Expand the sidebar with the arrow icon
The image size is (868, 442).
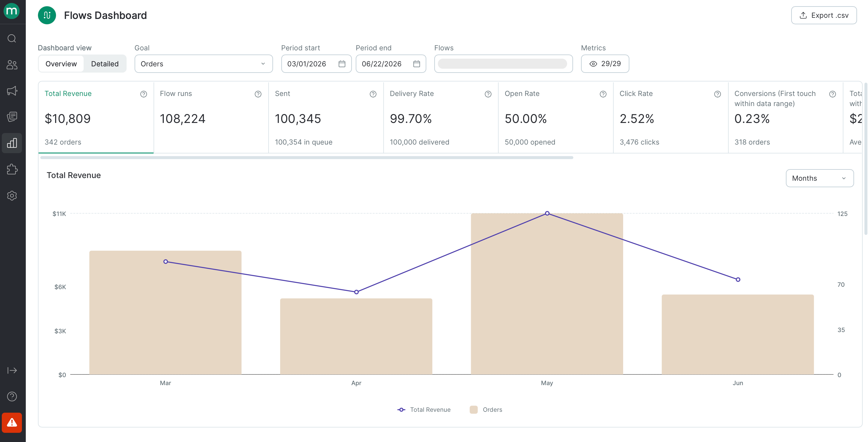coord(12,370)
